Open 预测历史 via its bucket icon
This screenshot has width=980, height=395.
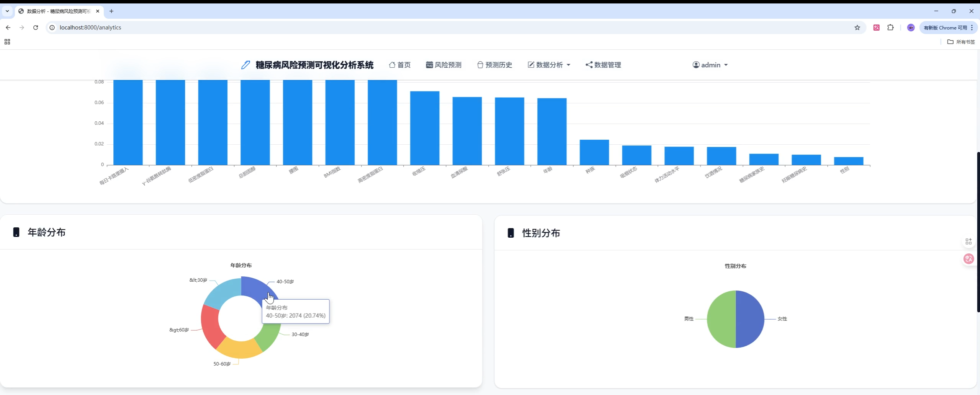coord(479,65)
